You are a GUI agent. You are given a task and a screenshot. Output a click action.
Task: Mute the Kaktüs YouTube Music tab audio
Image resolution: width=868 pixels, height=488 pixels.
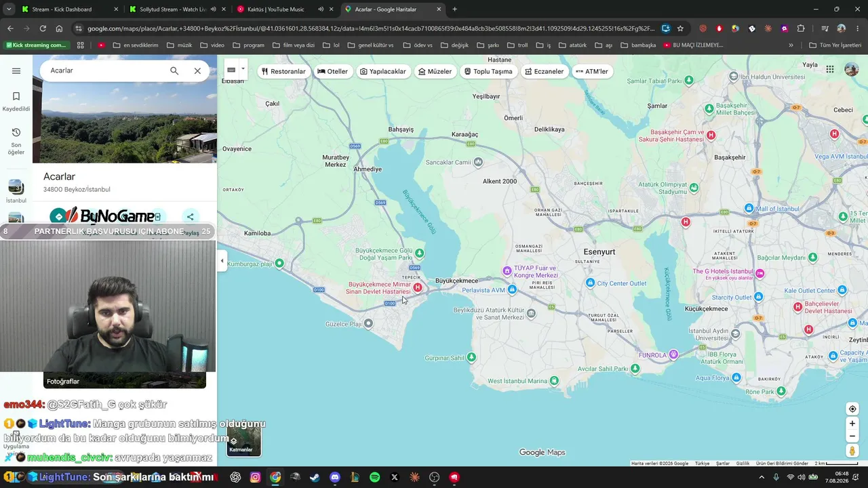(321, 9)
